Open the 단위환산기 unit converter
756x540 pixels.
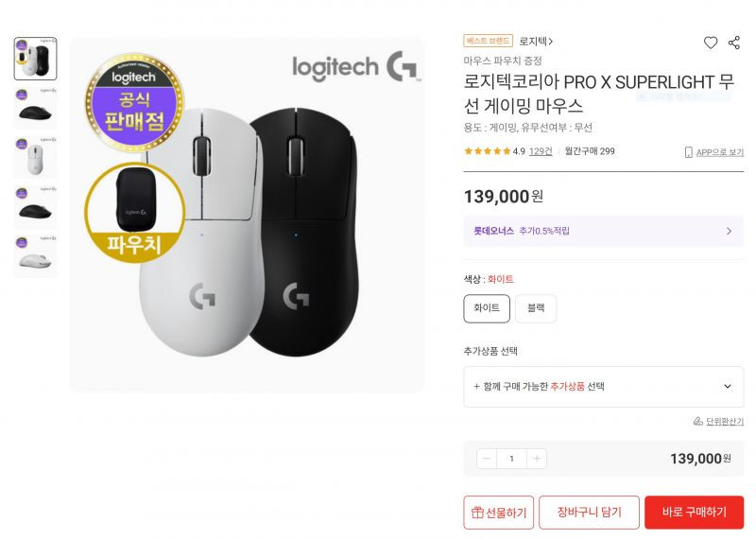(x=718, y=421)
